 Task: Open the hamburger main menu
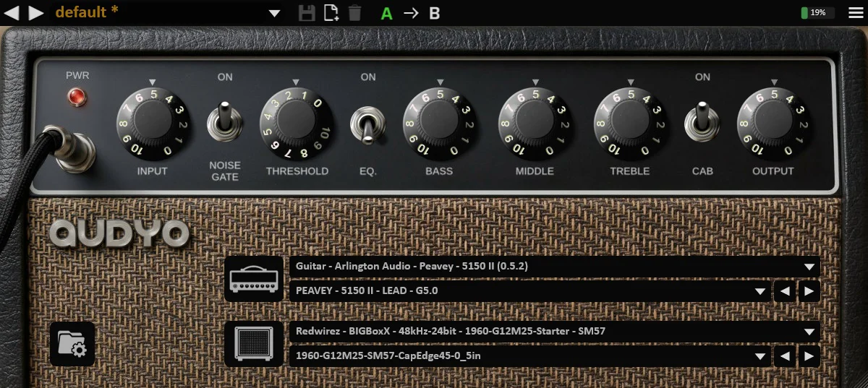(x=854, y=12)
